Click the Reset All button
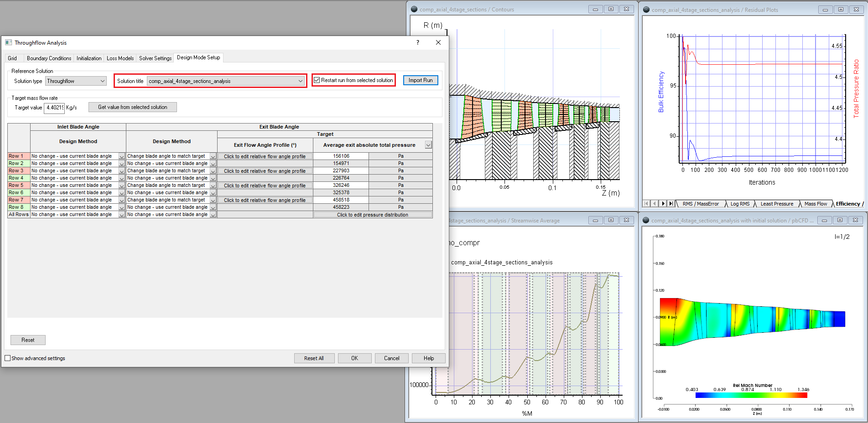The height and width of the screenshot is (423, 868). coord(314,358)
